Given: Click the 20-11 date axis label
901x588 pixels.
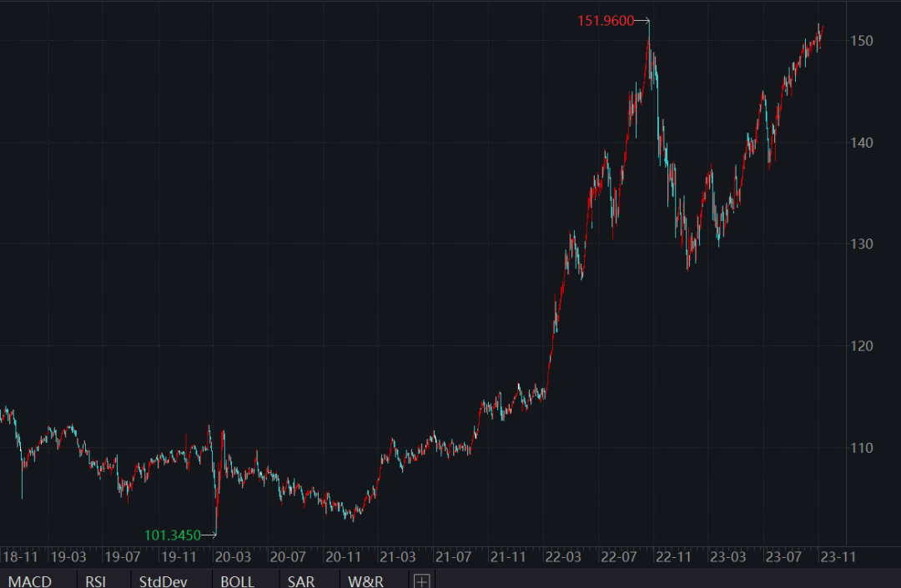Looking at the screenshot, I should 343,557.
